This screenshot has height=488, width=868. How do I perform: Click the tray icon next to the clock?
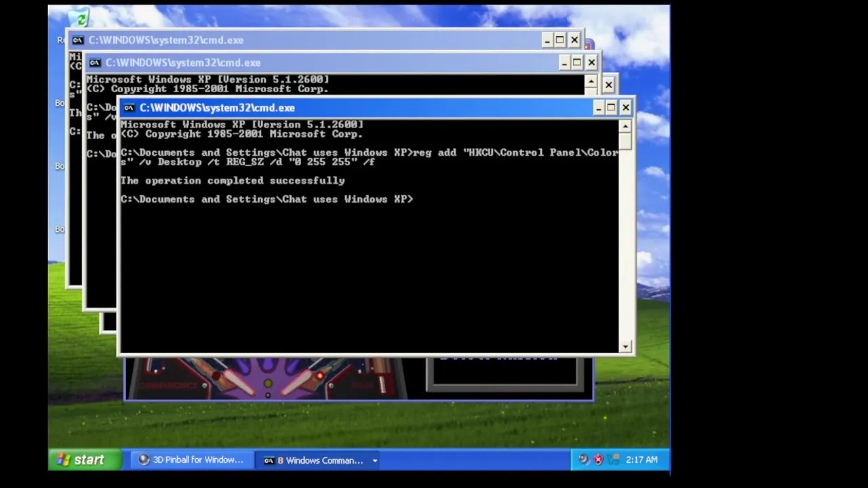(x=614, y=460)
